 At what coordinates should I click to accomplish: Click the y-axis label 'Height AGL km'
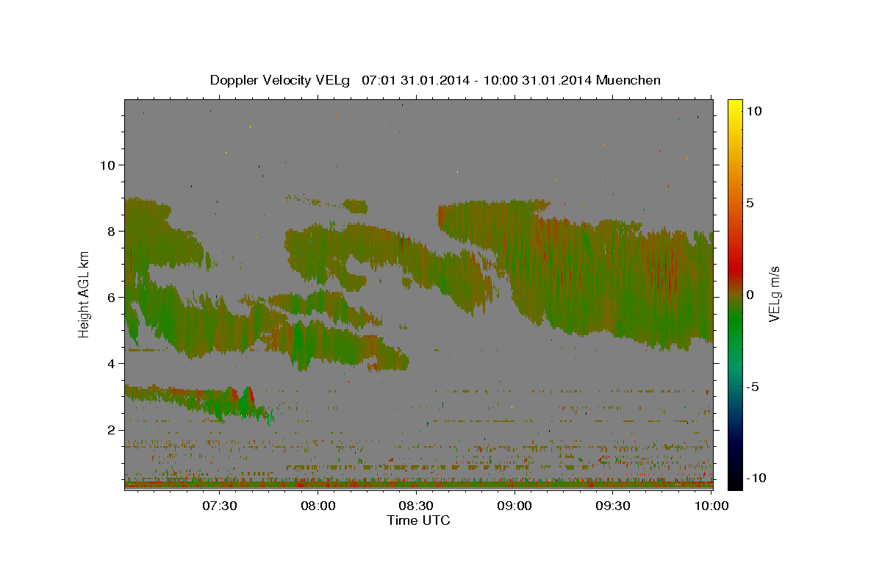click(x=85, y=294)
